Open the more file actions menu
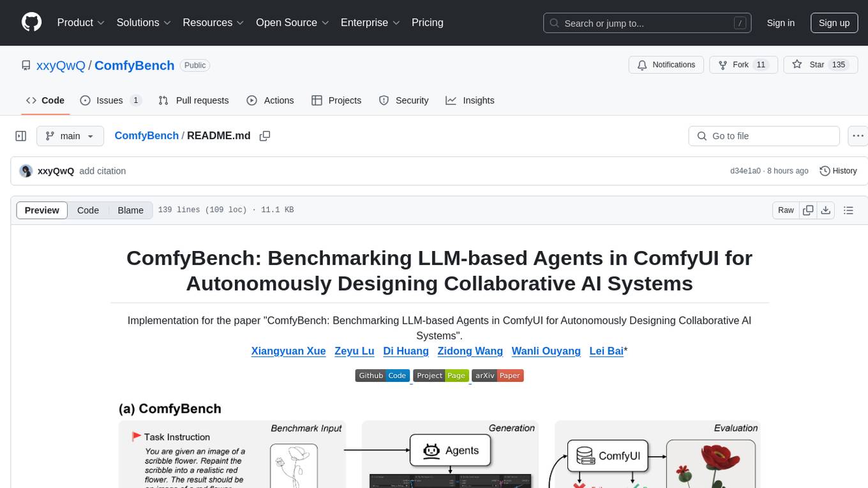868x488 pixels. tap(858, 136)
